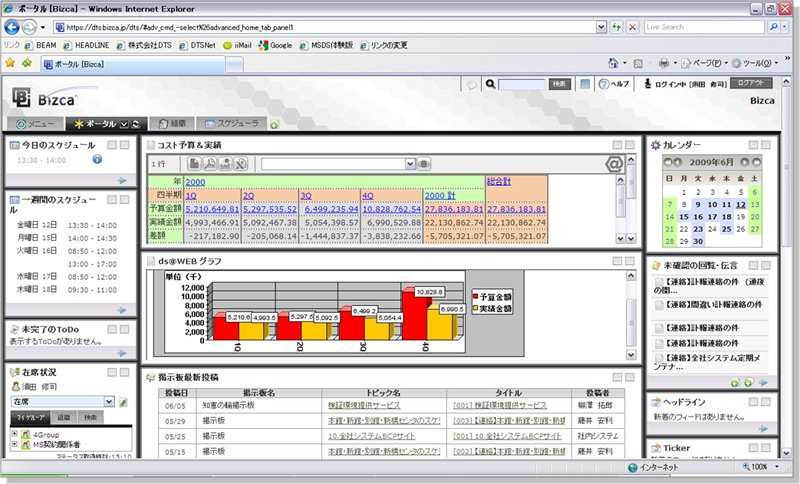Click the Bizca search input field
The height and width of the screenshot is (484, 800).
pos(521,84)
